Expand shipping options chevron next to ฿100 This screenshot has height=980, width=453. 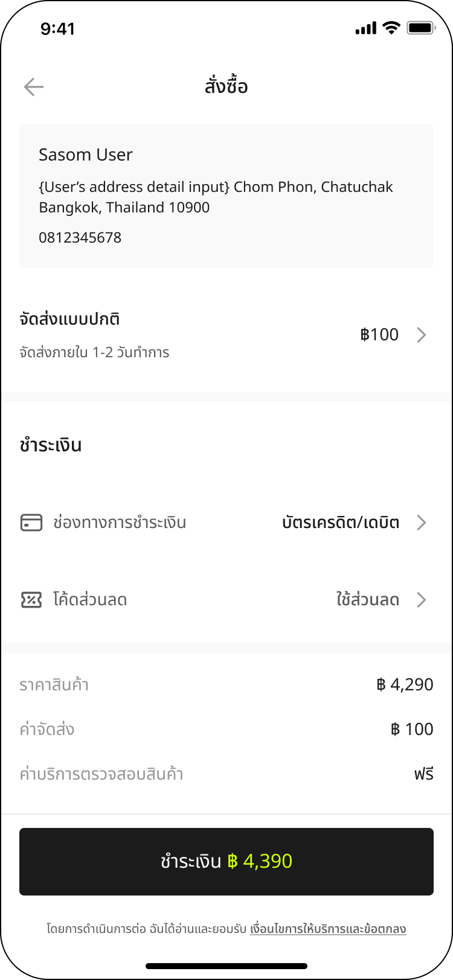click(x=422, y=335)
